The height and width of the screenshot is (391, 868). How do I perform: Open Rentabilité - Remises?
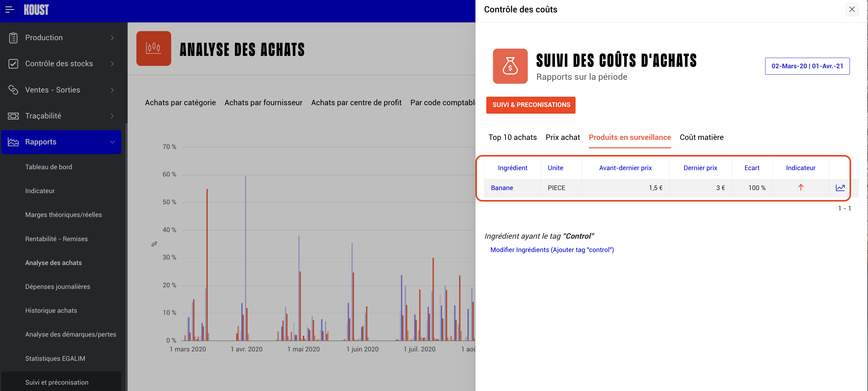pos(56,239)
